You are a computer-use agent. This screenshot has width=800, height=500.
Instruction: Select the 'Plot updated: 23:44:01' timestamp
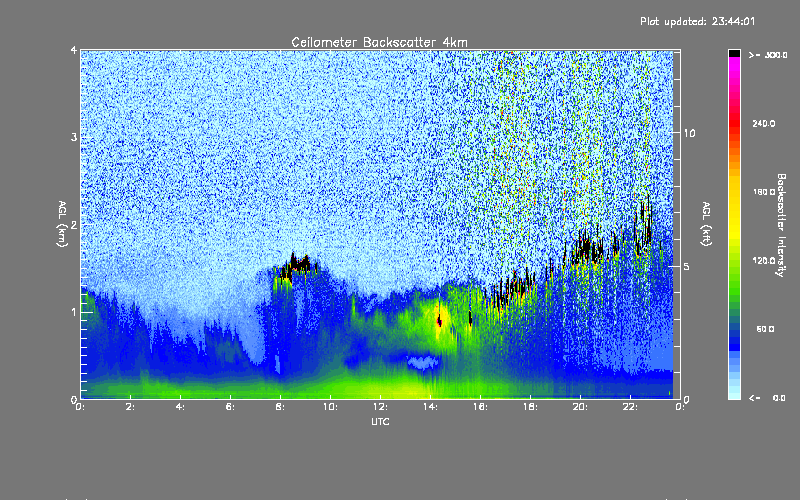[x=697, y=21]
